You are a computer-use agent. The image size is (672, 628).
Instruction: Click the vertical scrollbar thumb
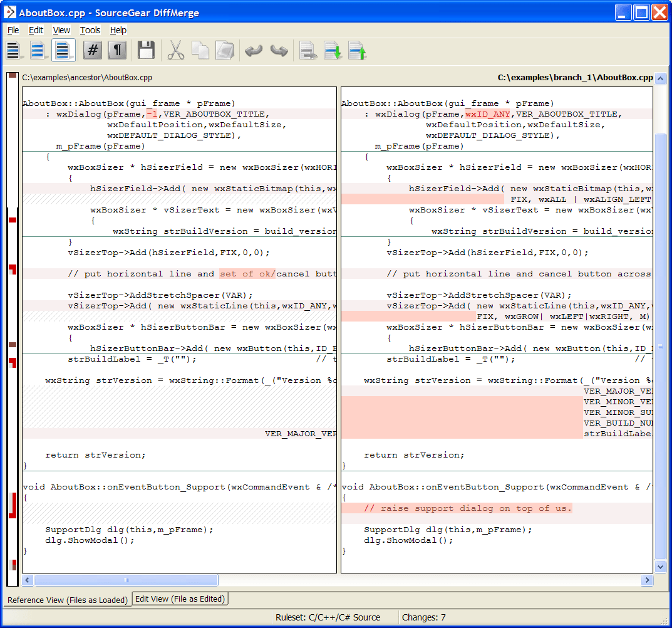(x=661, y=345)
